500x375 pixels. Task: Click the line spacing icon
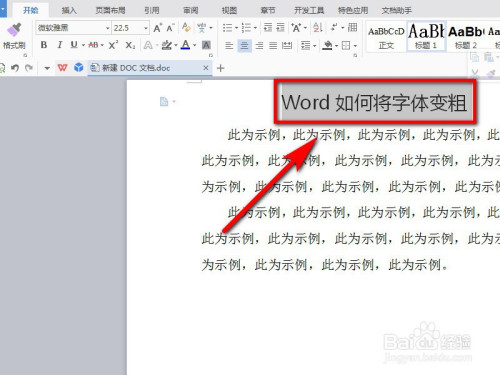pyautogui.click(x=306, y=45)
